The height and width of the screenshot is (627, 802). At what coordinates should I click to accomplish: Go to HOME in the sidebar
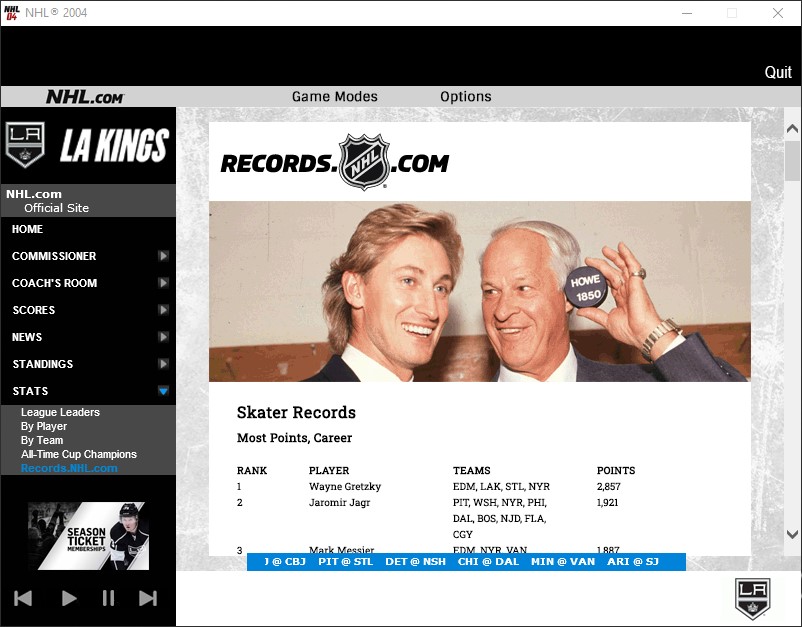[28, 229]
